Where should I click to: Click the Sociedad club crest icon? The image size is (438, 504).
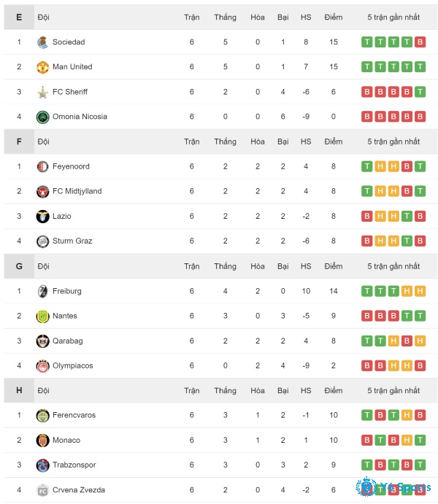(x=42, y=42)
